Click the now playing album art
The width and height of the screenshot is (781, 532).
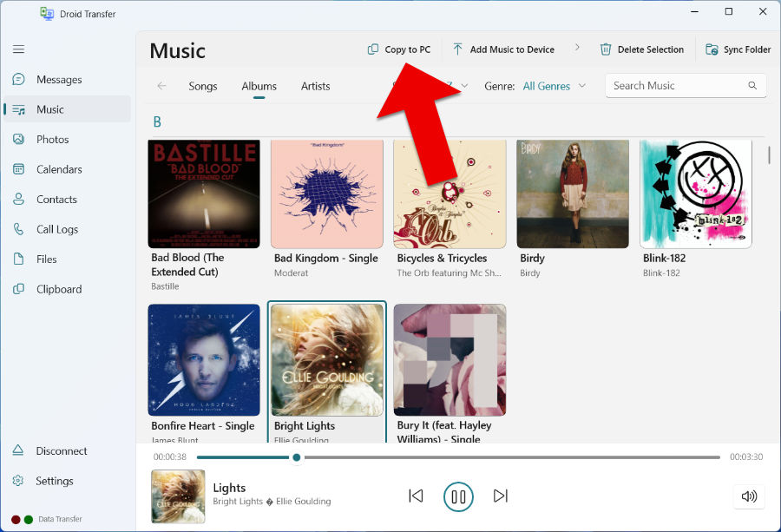178,496
